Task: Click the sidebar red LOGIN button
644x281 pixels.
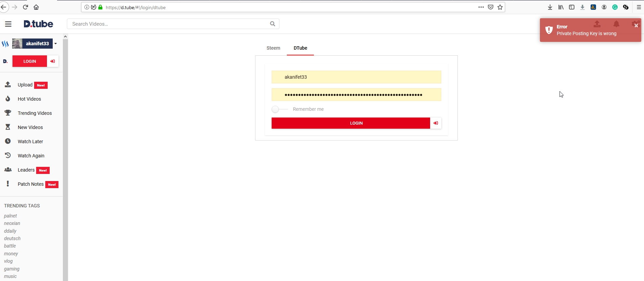Action: pyautogui.click(x=30, y=61)
